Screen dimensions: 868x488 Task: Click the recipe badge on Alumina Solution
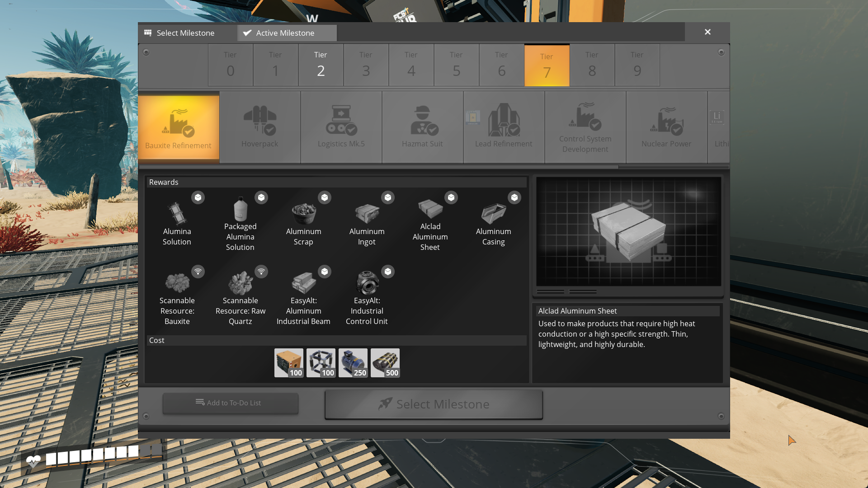coord(198,197)
